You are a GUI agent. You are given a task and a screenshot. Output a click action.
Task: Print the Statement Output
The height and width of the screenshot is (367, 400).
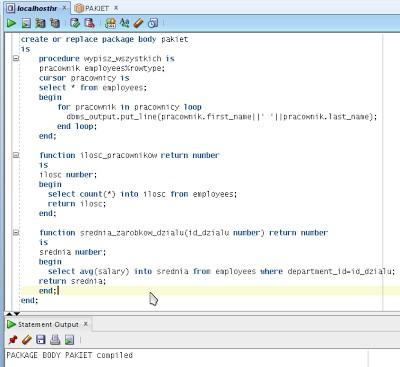[55, 340]
